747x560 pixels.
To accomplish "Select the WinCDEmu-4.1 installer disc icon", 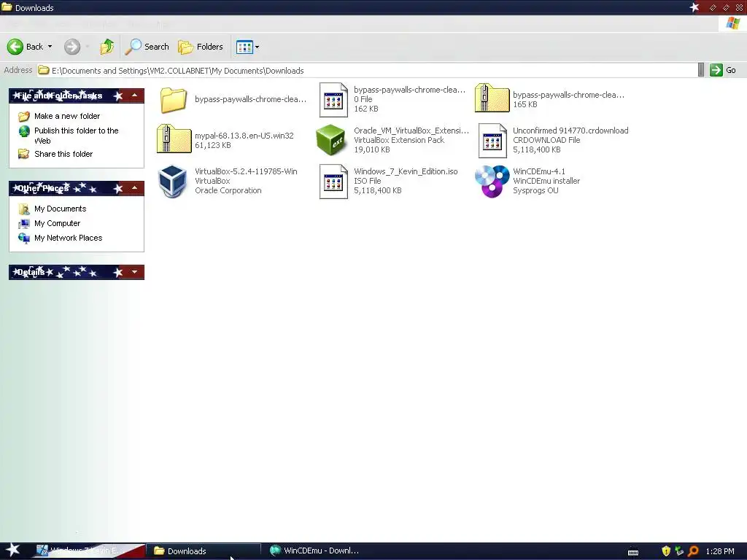I will pos(492,181).
